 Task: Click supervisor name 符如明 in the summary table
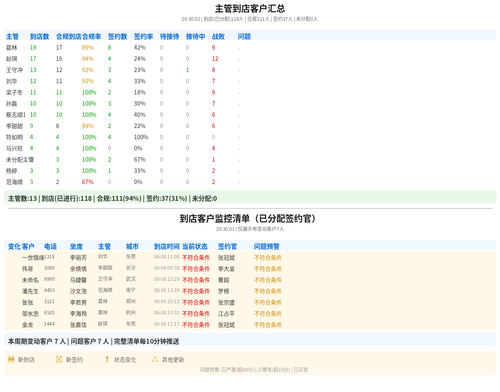[14, 137]
